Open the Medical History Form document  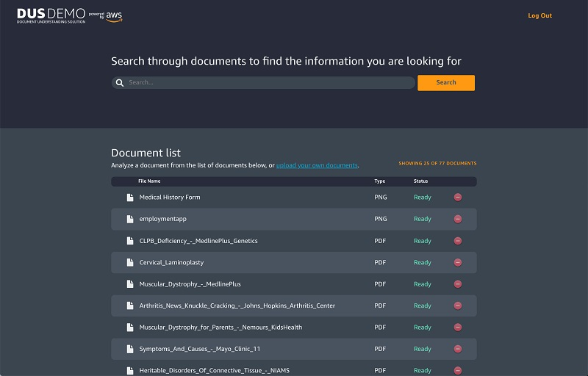[170, 198]
